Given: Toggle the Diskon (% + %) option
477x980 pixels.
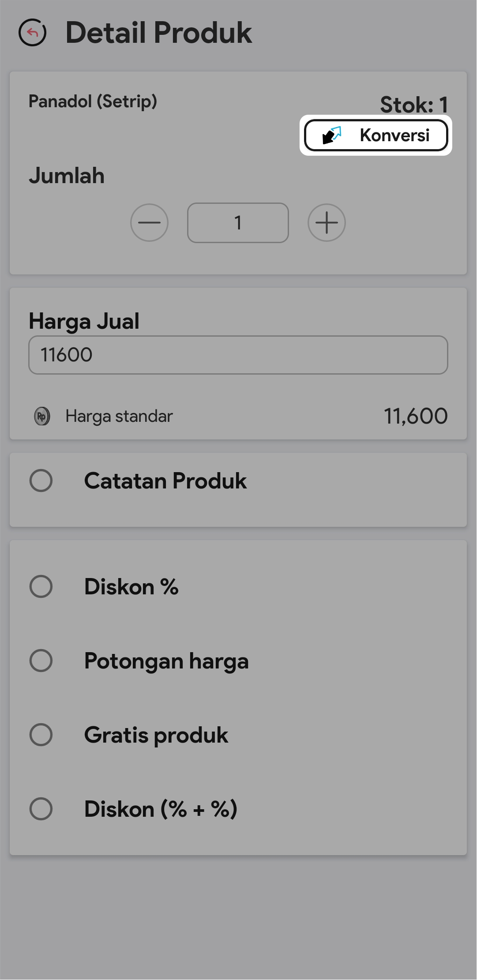Looking at the screenshot, I should [x=41, y=809].
